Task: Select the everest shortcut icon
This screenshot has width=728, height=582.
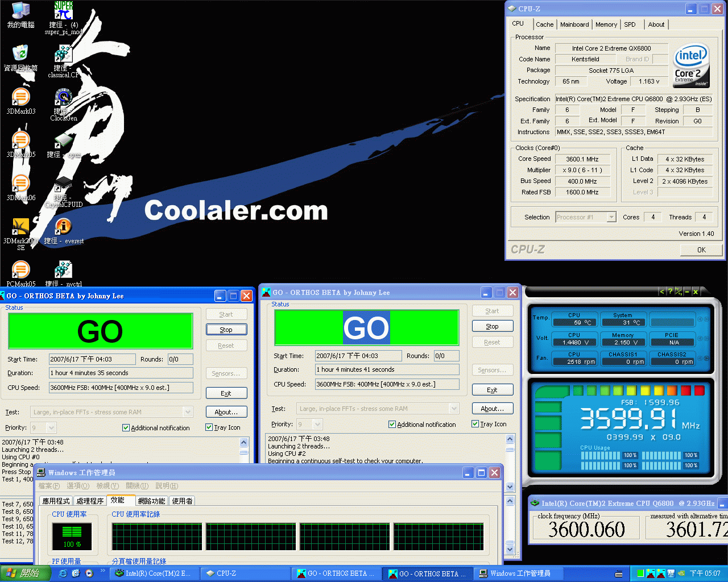Action: coord(63,231)
